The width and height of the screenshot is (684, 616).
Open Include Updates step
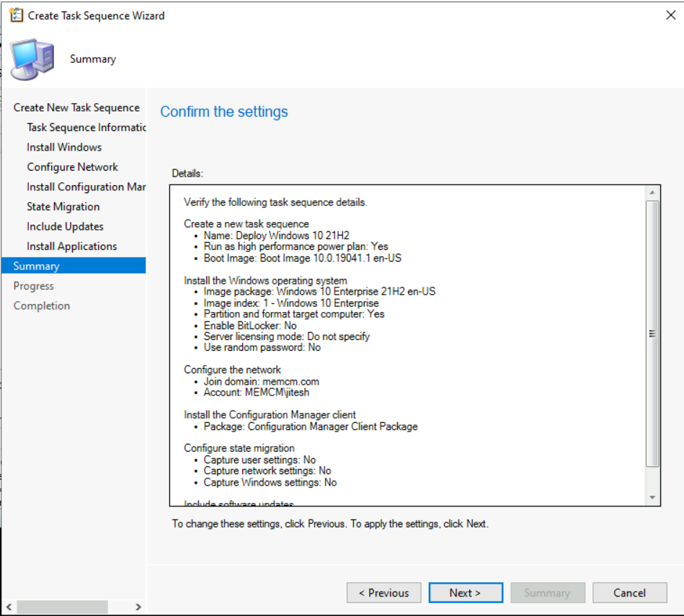[65, 227]
